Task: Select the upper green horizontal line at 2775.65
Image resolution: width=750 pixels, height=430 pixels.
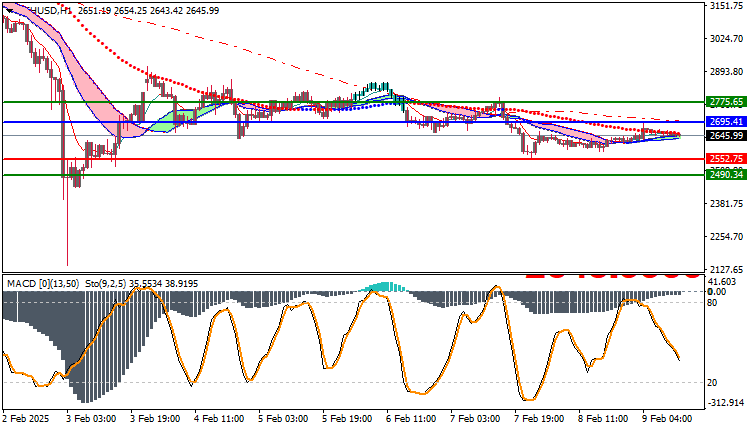Action: (x=353, y=102)
